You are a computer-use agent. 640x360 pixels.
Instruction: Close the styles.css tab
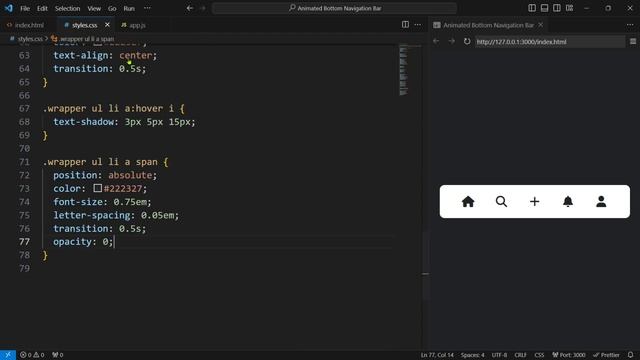point(107,25)
